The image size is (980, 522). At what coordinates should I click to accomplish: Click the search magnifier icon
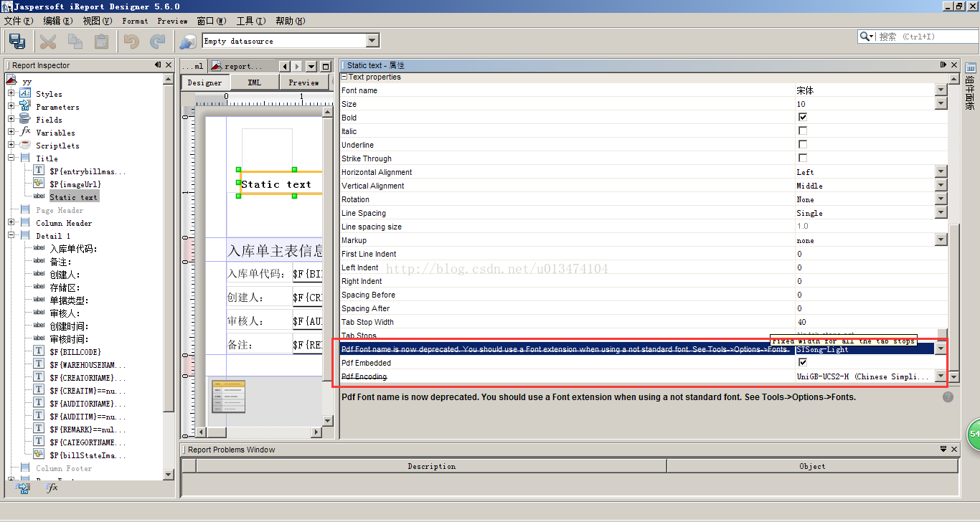click(864, 36)
